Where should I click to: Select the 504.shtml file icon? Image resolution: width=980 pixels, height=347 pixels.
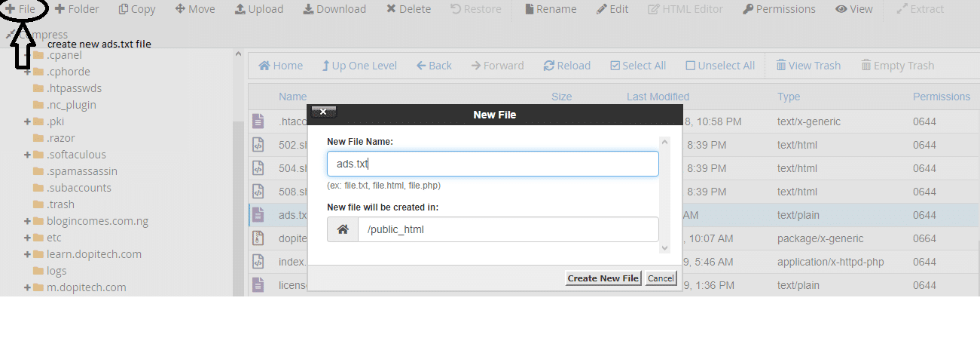click(x=258, y=167)
